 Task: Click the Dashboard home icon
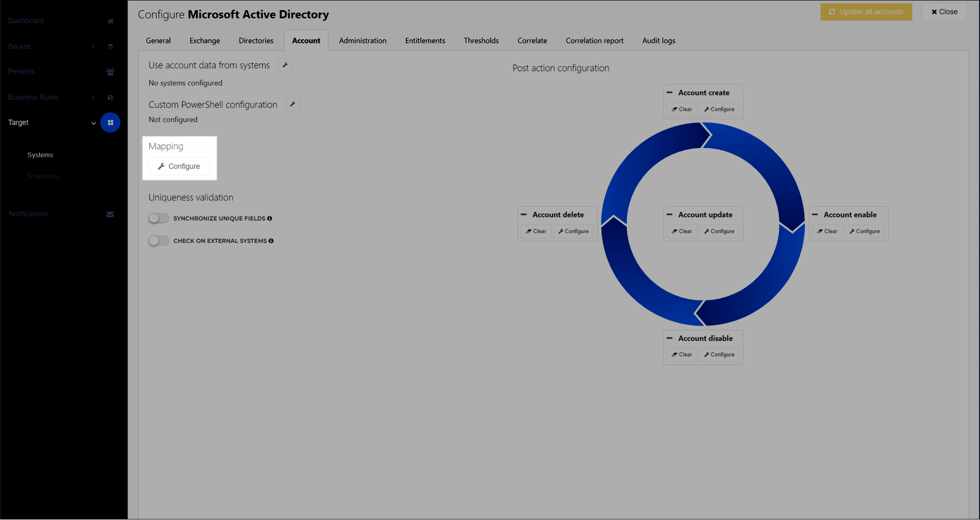110,21
